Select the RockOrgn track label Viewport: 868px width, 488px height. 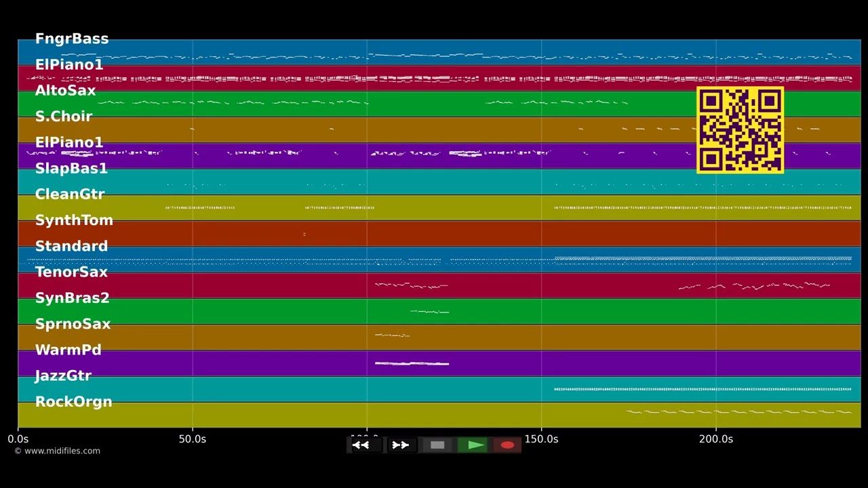(x=74, y=401)
